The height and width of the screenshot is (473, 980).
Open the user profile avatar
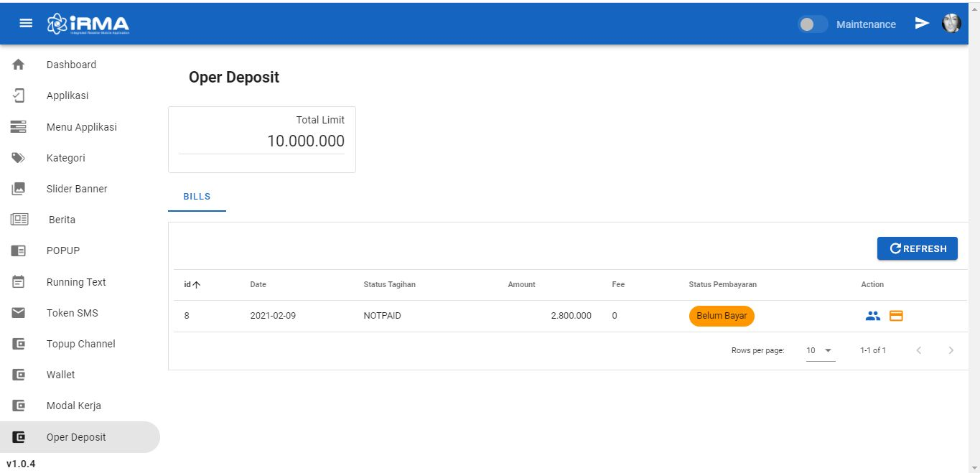(x=951, y=24)
